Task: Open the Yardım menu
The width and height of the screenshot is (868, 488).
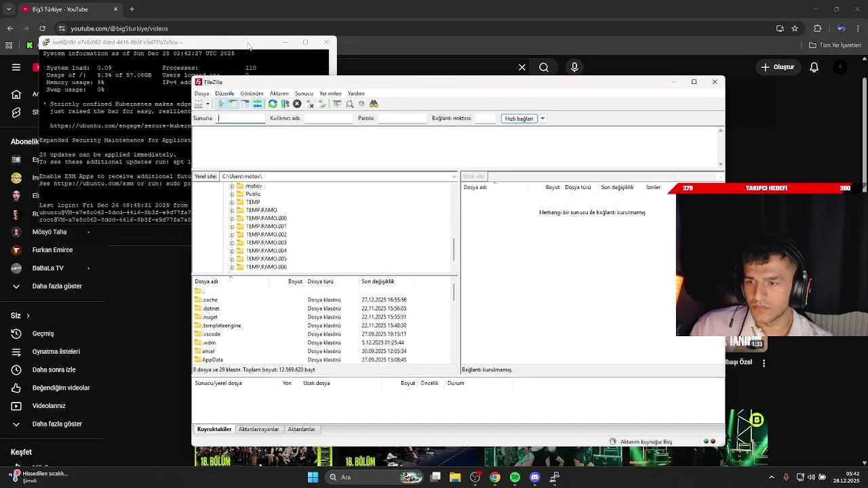Action: (x=356, y=94)
